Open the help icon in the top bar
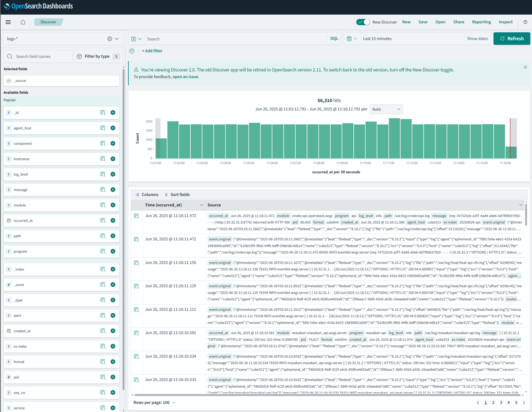The width and height of the screenshot is (532, 412). click(525, 22)
